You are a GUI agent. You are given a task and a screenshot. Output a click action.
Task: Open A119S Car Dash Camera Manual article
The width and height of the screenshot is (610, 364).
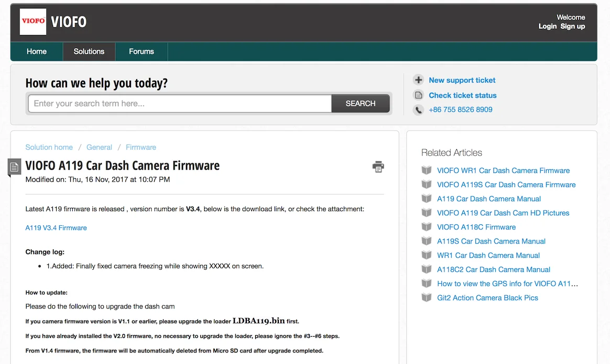491,241
